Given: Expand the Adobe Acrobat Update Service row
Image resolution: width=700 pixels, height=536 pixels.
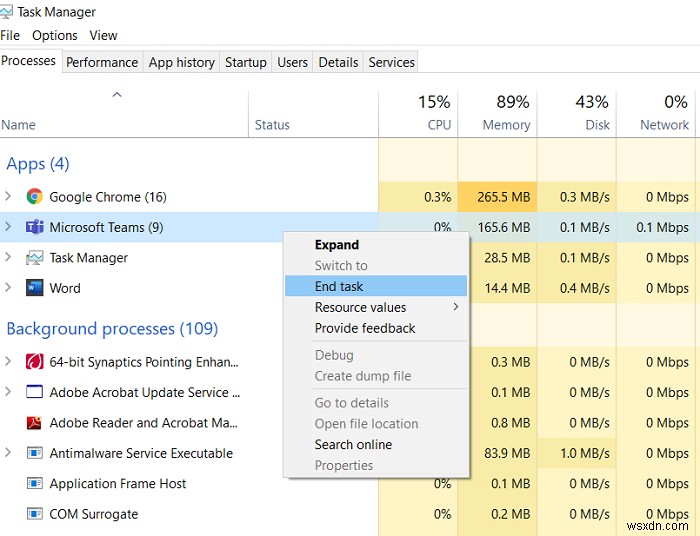Looking at the screenshot, I should coord(9,392).
